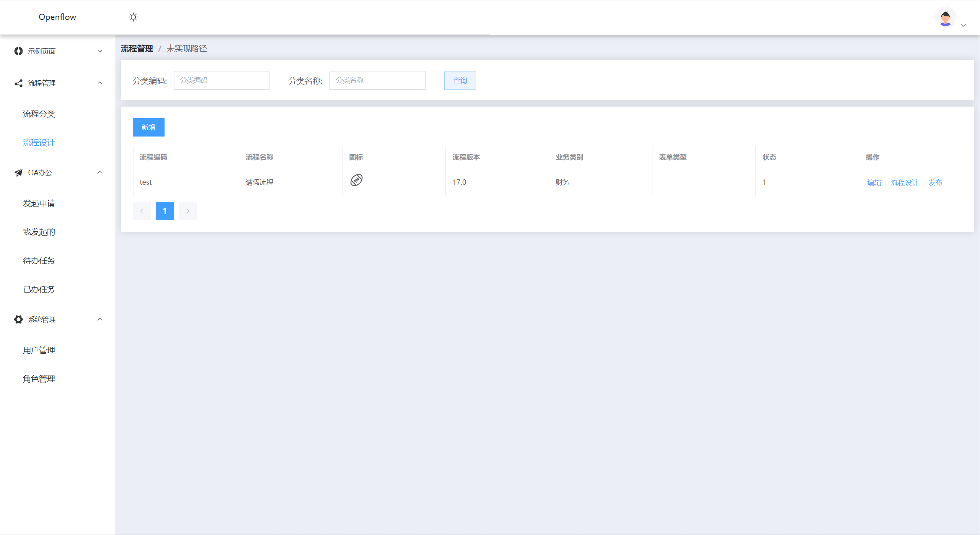980x535 pixels.
Task: Go to previous page arrow
Action: click(142, 211)
